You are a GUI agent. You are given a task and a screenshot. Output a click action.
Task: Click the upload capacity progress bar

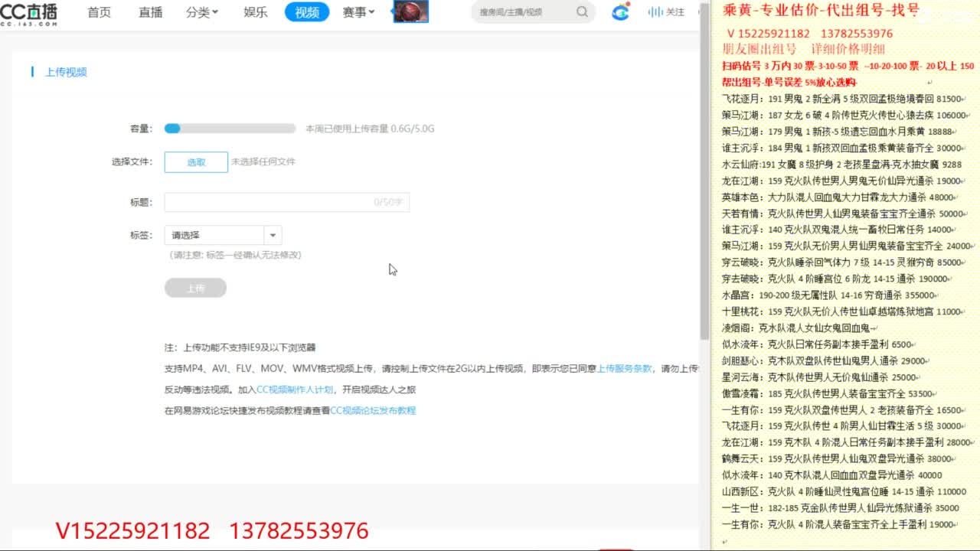click(x=230, y=129)
